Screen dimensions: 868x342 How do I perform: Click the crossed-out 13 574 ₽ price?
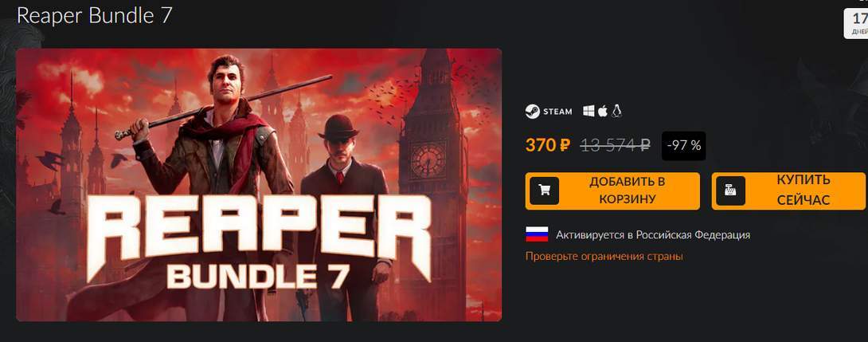pos(615,145)
